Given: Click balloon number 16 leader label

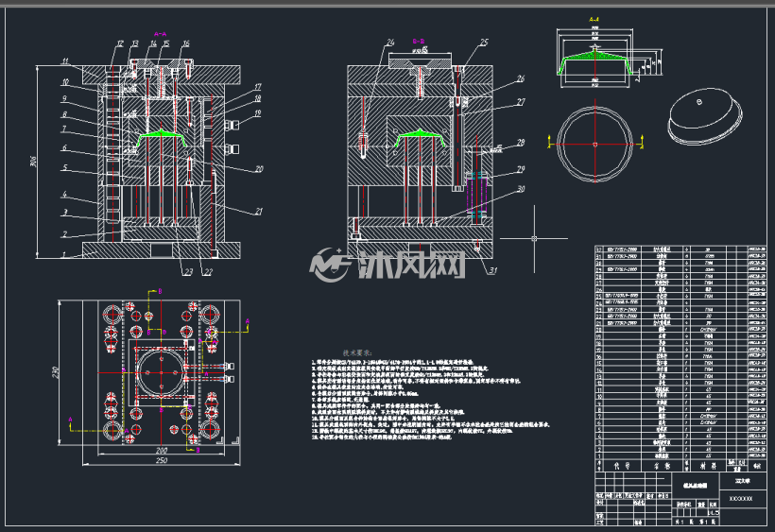Looking at the screenshot, I should [186, 44].
